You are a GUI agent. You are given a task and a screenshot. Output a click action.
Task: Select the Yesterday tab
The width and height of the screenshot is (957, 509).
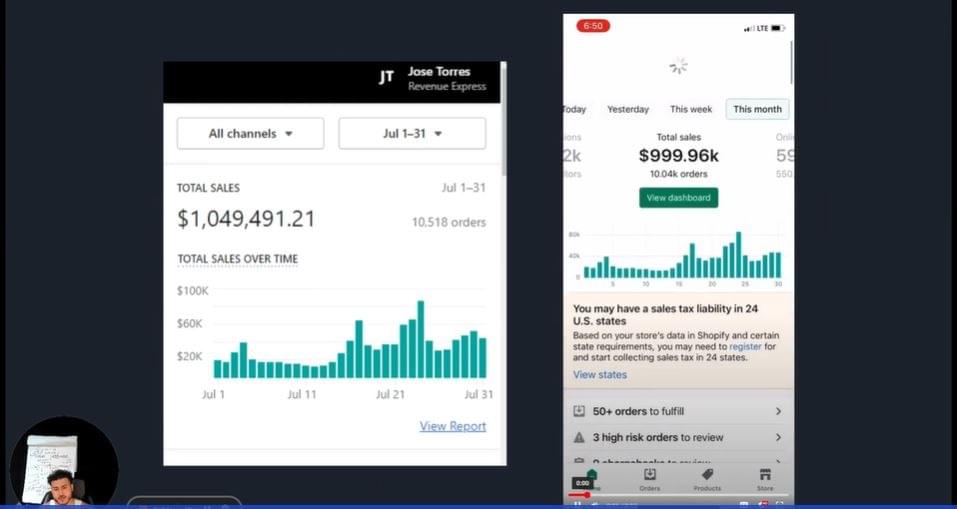tap(628, 109)
